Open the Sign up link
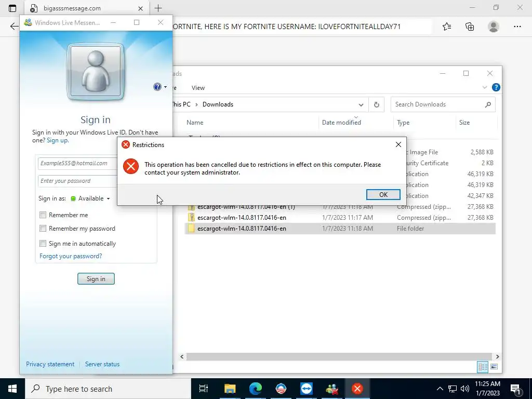Image resolution: width=532 pixels, height=399 pixels. coord(58,140)
